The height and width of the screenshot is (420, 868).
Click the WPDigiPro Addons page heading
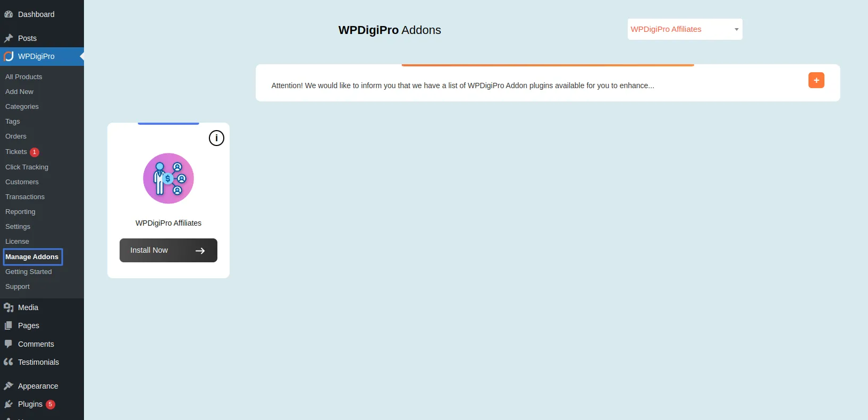pyautogui.click(x=390, y=30)
